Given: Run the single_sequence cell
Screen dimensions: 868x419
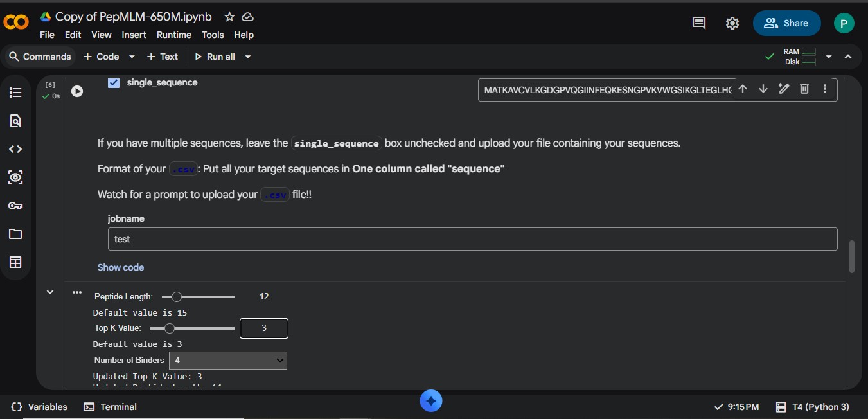Looking at the screenshot, I should 77,91.
